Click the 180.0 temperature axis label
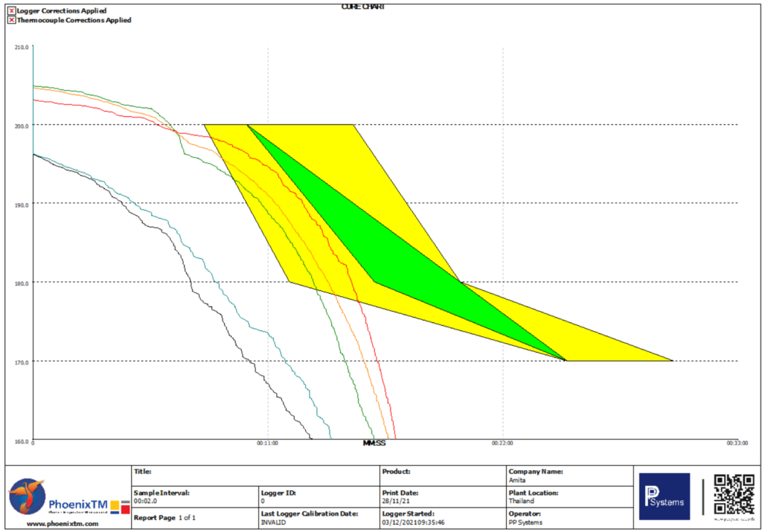This screenshot has width=762, height=532. click(x=22, y=283)
